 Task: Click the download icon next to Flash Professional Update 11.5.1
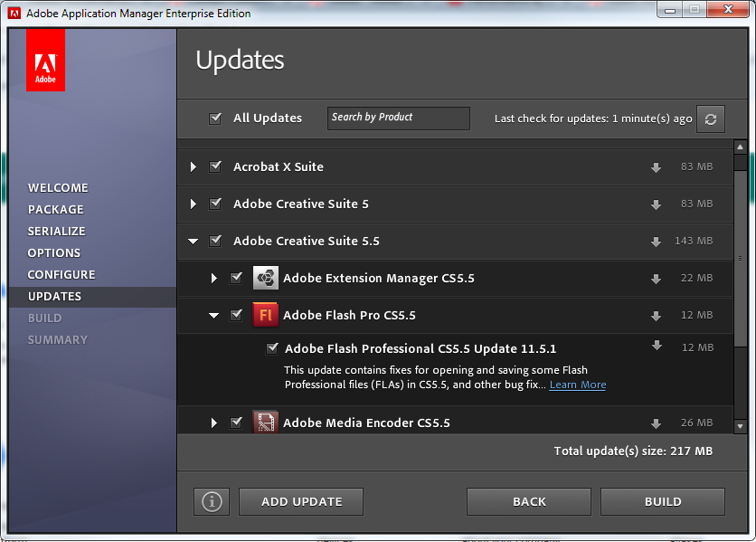click(x=655, y=347)
